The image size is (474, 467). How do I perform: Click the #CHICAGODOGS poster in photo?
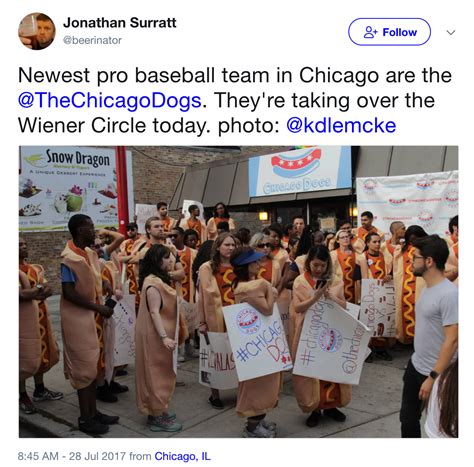(257, 341)
